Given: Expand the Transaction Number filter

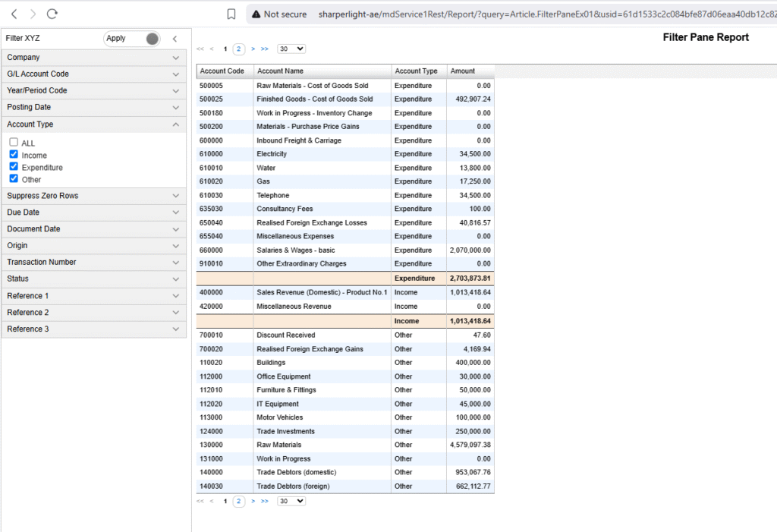Looking at the screenshot, I should [x=94, y=263].
